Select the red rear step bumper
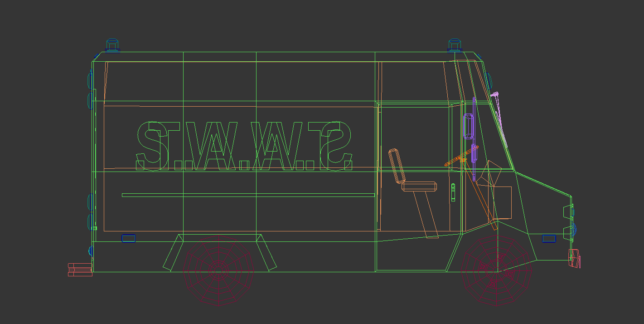This screenshot has width=644, height=324. tap(80, 270)
